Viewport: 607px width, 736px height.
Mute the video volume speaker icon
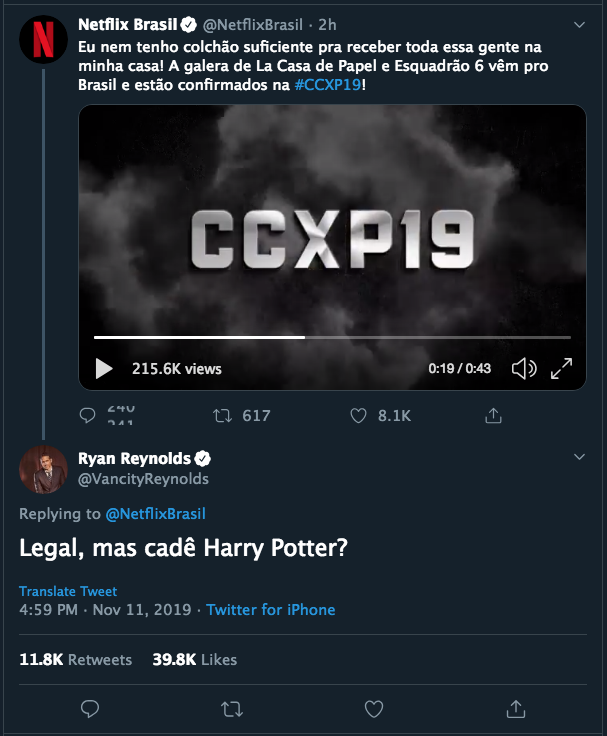point(524,368)
